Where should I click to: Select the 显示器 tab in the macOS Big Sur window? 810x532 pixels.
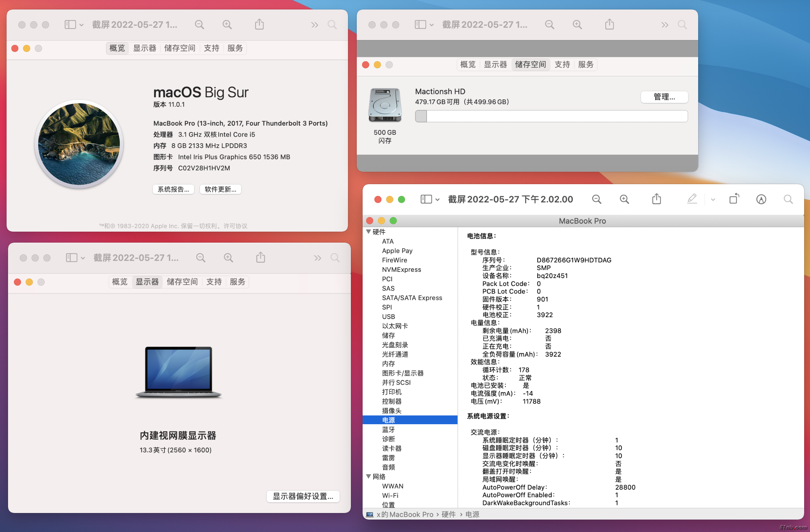click(144, 48)
